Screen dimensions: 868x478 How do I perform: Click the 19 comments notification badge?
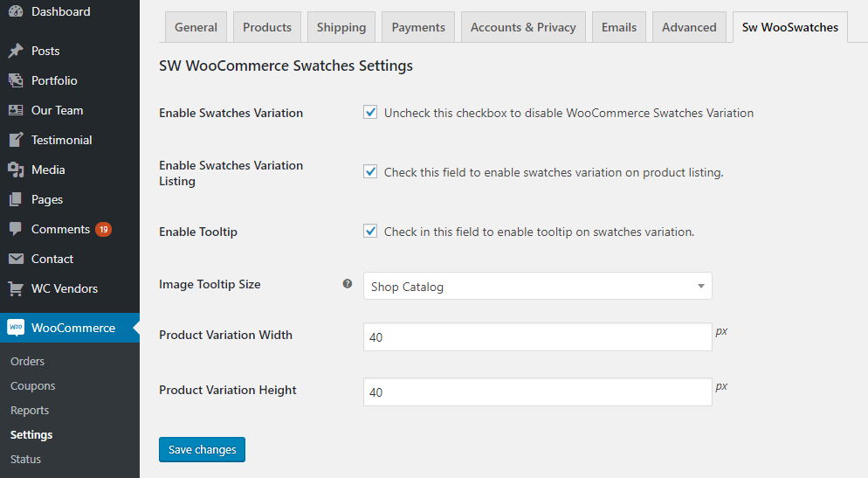tap(104, 229)
